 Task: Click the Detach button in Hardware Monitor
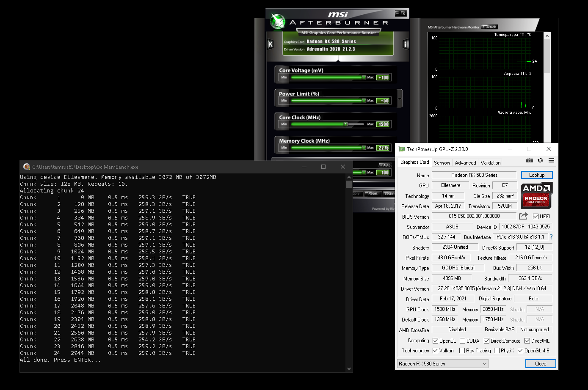pos(489,27)
